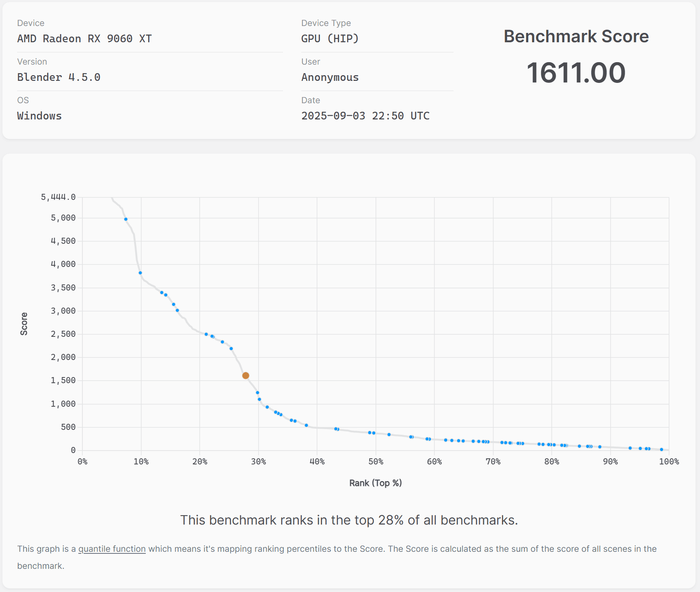Click the GPU (HIP) device type value
The image size is (700, 592).
click(x=330, y=39)
